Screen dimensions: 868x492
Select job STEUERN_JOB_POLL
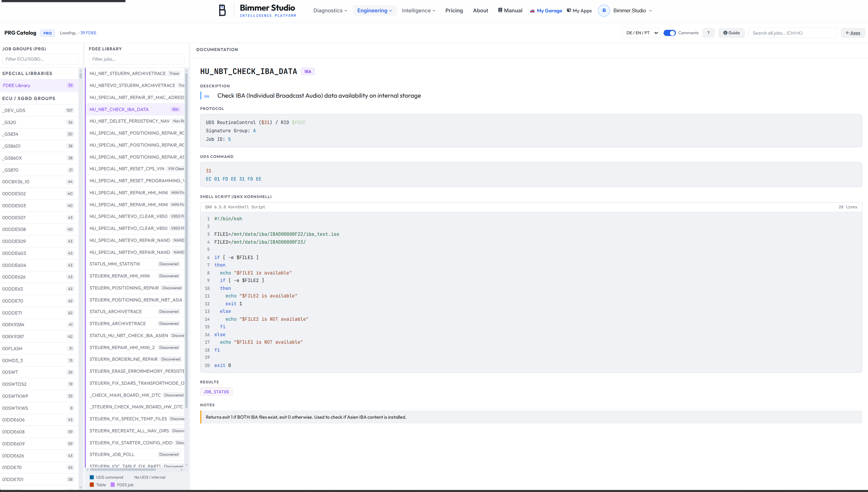[135, 454]
